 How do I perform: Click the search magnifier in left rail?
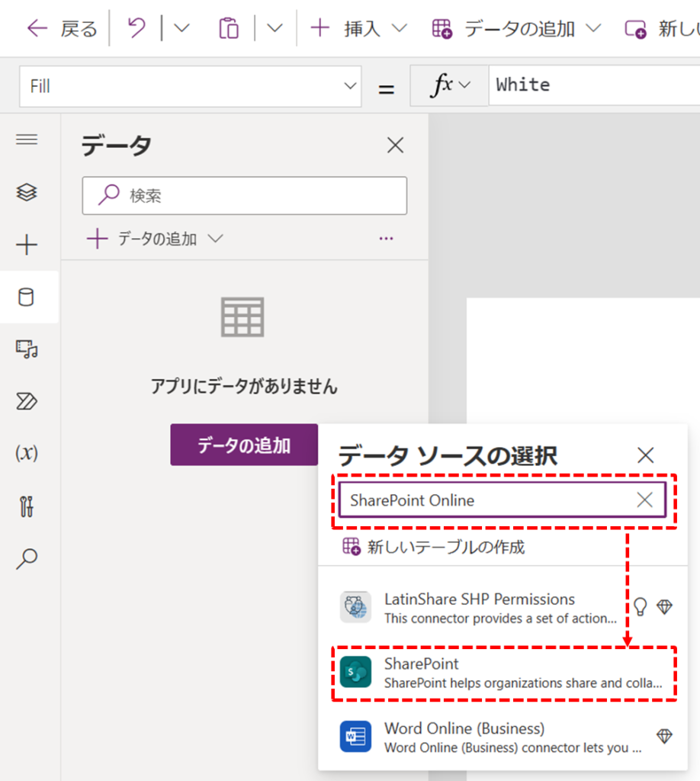pyautogui.click(x=27, y=559)
